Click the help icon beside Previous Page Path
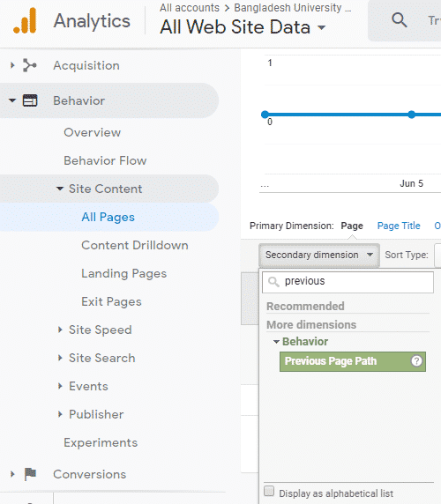 (416, 361)
